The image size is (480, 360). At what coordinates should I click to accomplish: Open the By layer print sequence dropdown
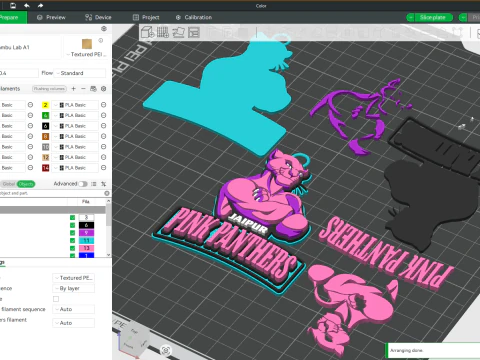click(x=74, y=288)
